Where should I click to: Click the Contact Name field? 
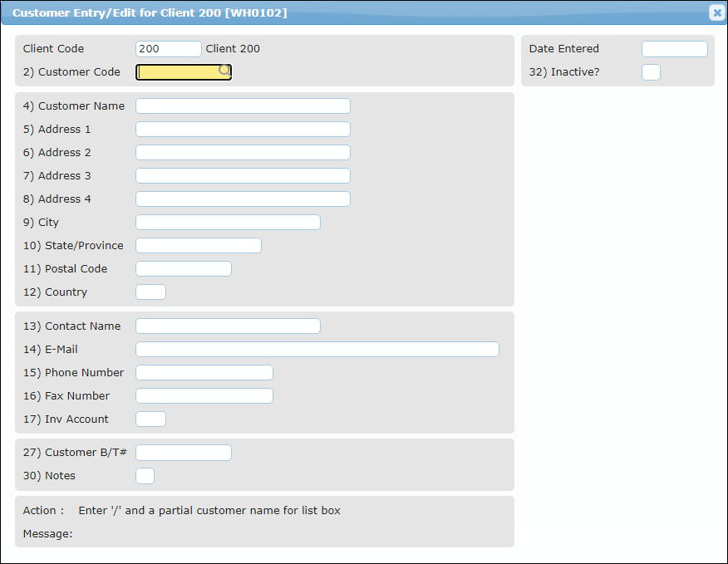(228, 326)
